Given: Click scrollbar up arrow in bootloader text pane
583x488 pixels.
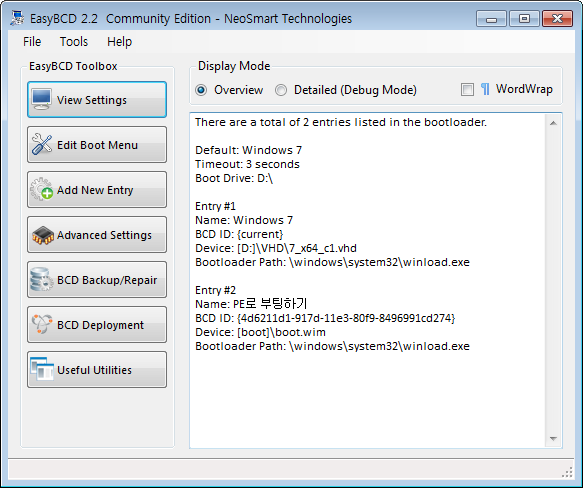Looking at the screenshot, I should (x=553, y=123).
